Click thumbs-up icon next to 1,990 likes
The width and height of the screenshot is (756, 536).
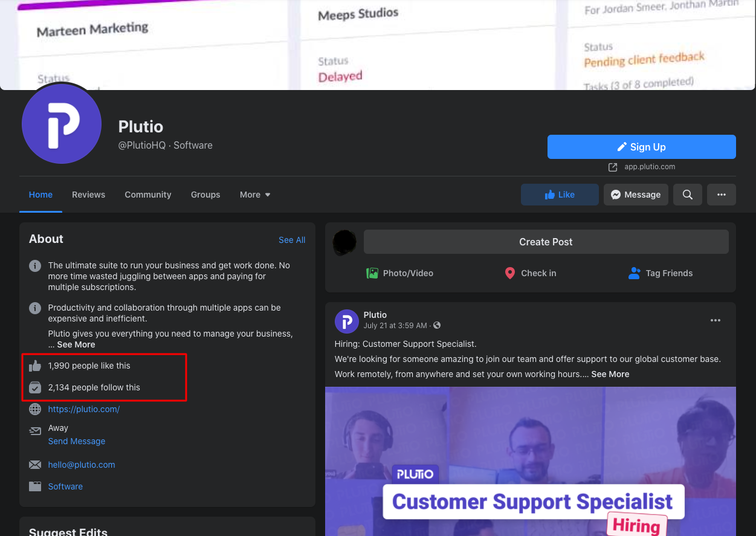[35, 366]
